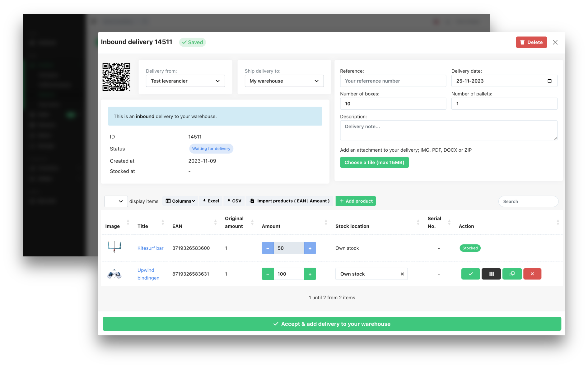Click the red Delete button

point(531,42)
